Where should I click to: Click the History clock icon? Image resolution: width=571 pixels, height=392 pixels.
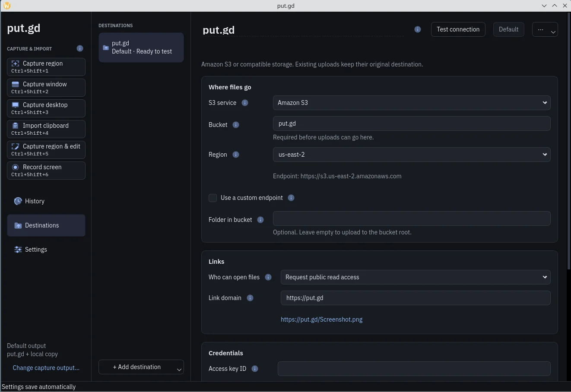click(x=18, y=201)
